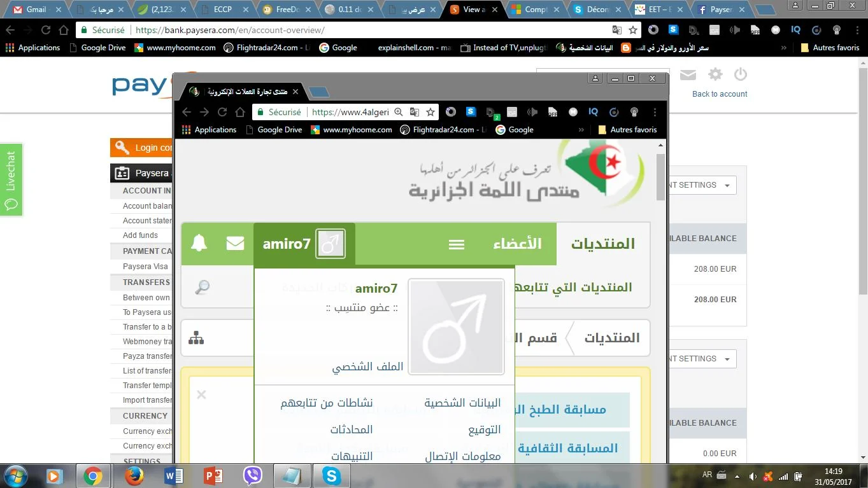Click the Paysera settings gear icon
The width and height of the screenshot is (868, 488).
[x=716, y=74]
